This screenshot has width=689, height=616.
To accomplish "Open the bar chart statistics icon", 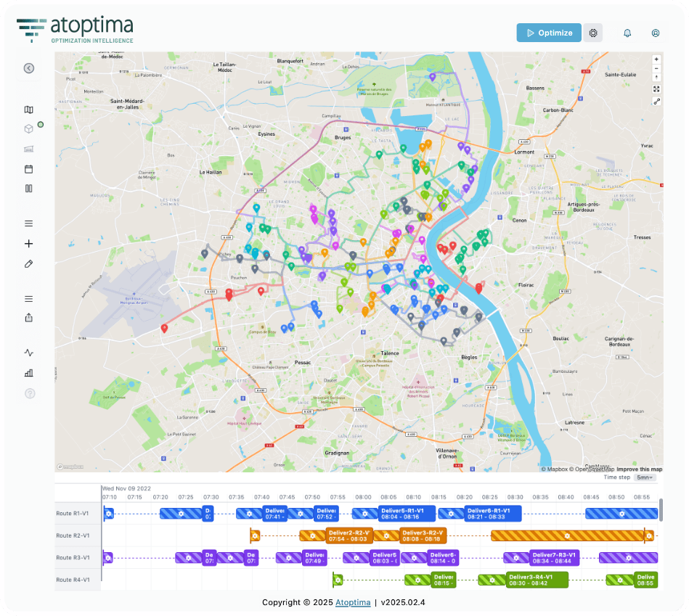I will pos(28,373).
